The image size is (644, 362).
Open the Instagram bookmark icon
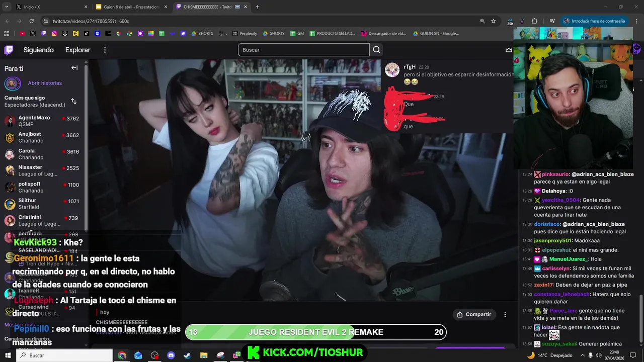point(54,34)
